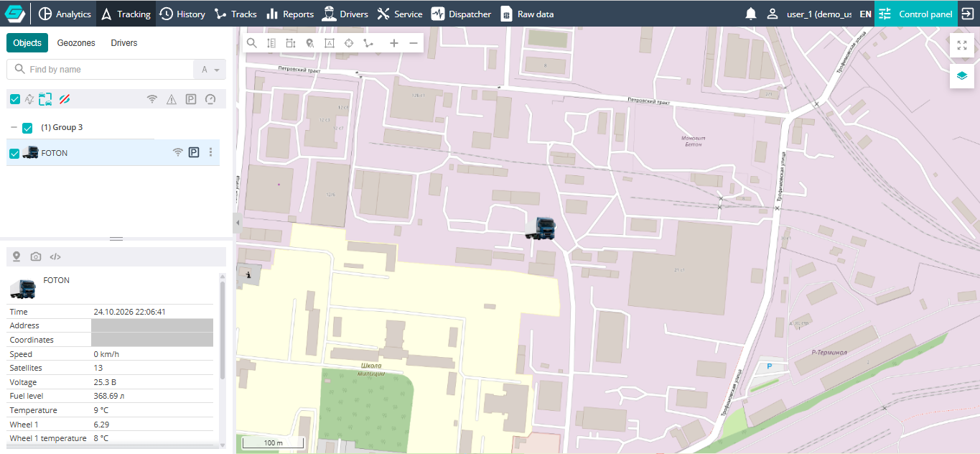The image size is (980, 454).
Task: Click the crosshair locate map tool
Action: point(349,43)
